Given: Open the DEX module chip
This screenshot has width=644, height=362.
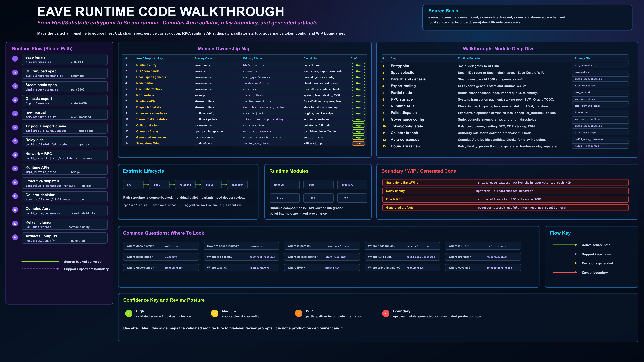Looking at the screenshot, I should pos(318,198).
